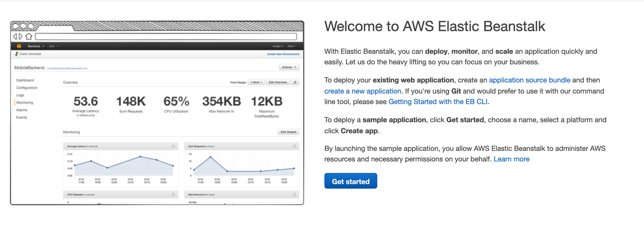The width and height of the screenshot is (644, 228).
Task: Expand the Services dropdown in the navbar
Action: [x=36, y=46]
